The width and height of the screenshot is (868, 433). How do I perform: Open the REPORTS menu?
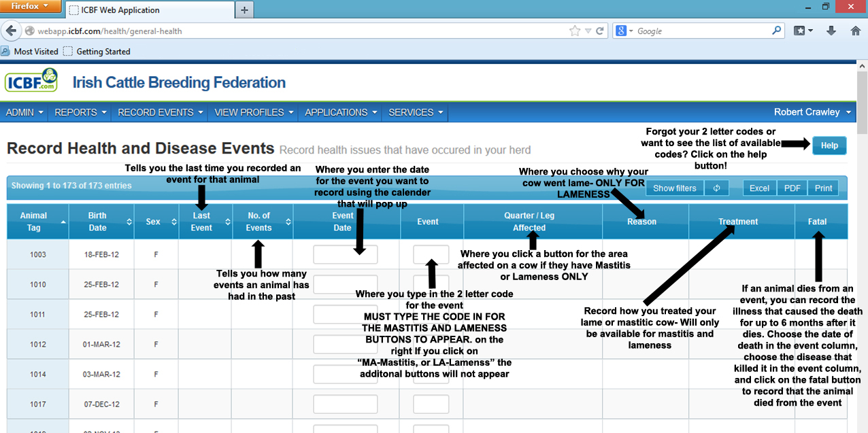pyautogui.click(x=80, y=112)
